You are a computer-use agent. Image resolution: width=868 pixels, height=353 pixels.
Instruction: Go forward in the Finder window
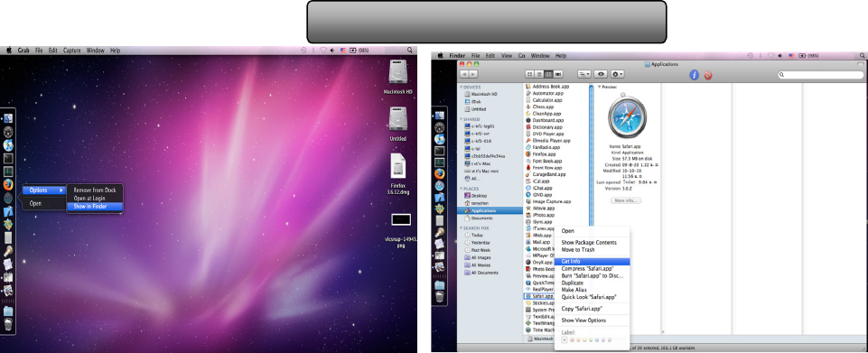click(473, 74)
